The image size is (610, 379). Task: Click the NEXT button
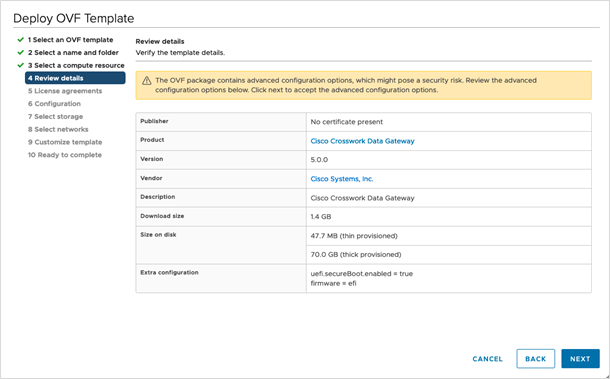pos(580,359)
